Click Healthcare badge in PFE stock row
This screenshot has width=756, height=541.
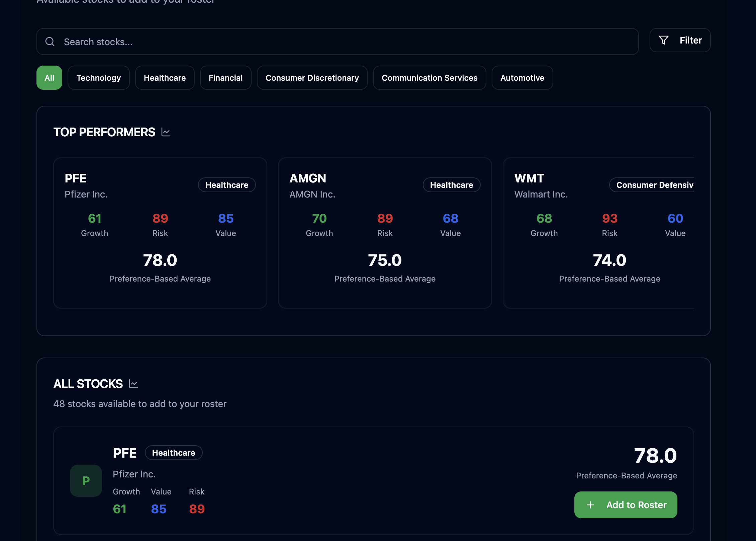[173, 453]
